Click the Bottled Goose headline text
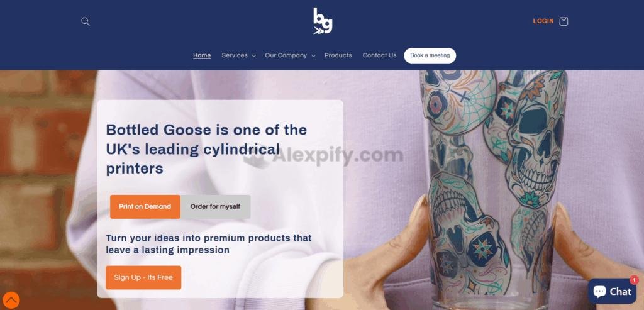 (x=206, y=149)
